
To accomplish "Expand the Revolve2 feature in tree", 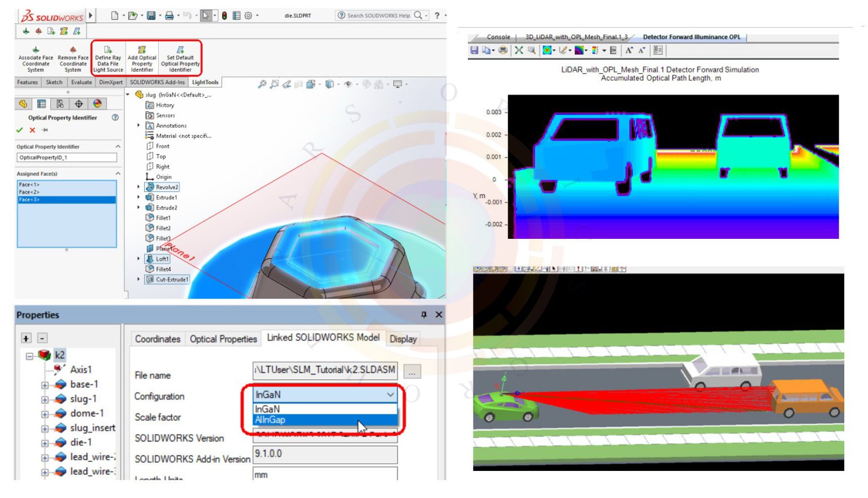I will 138,187.
